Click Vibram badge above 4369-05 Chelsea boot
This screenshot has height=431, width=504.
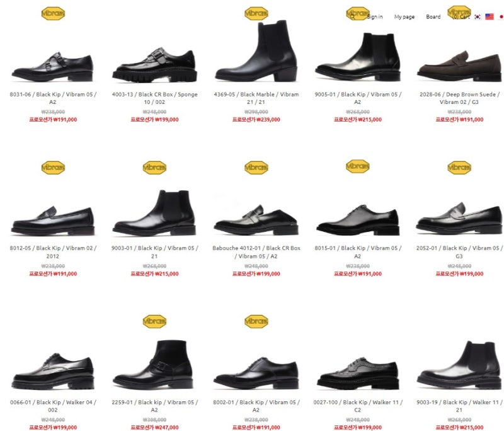point(256,13)
